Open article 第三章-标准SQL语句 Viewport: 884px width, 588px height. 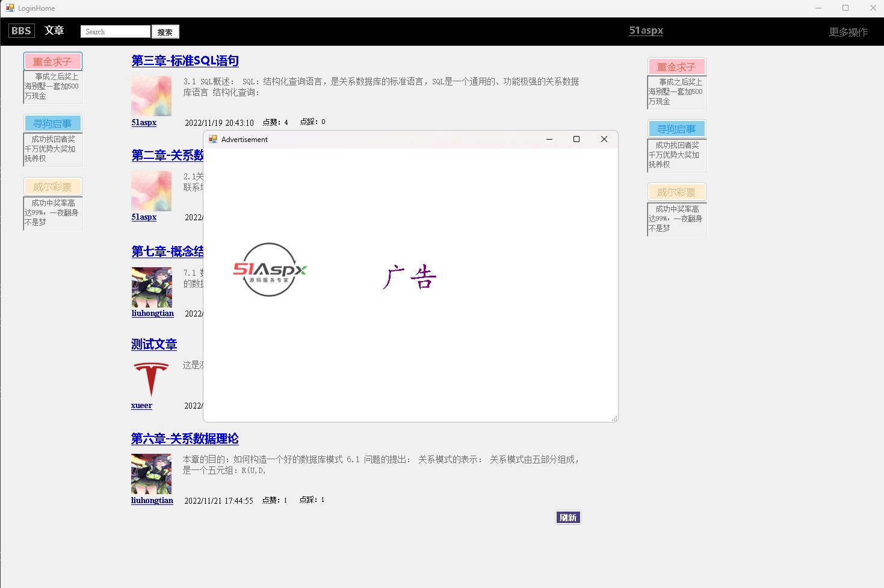185,61
